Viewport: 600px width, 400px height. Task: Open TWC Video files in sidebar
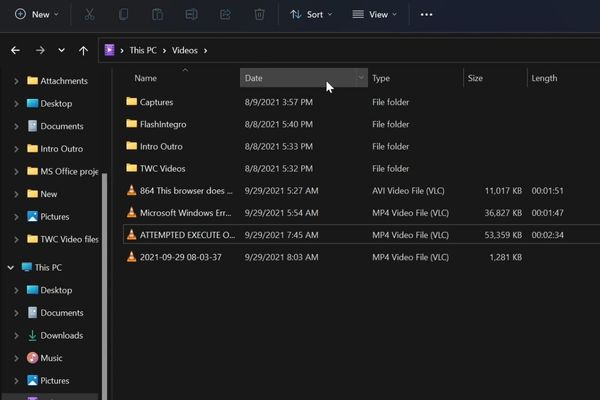point(69,239)
